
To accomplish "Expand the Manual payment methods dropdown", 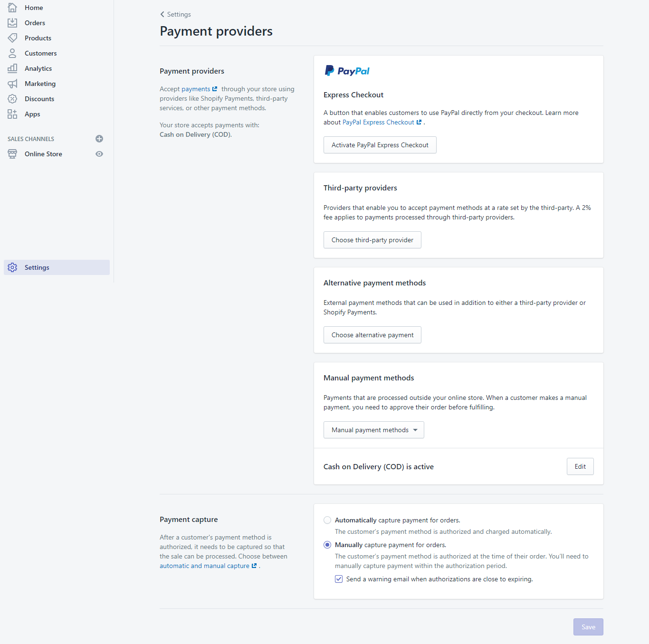I will [374, 430].
